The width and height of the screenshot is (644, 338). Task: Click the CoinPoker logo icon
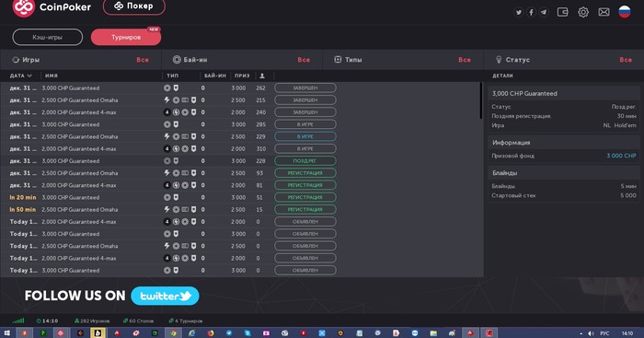click(x=23, y=7)
